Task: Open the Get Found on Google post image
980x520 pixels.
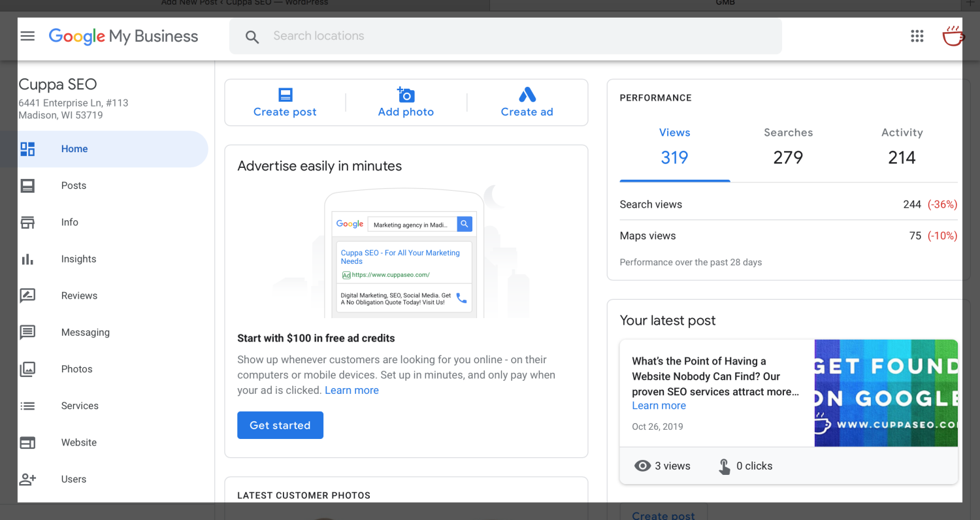Action: [x=886, y=393]
